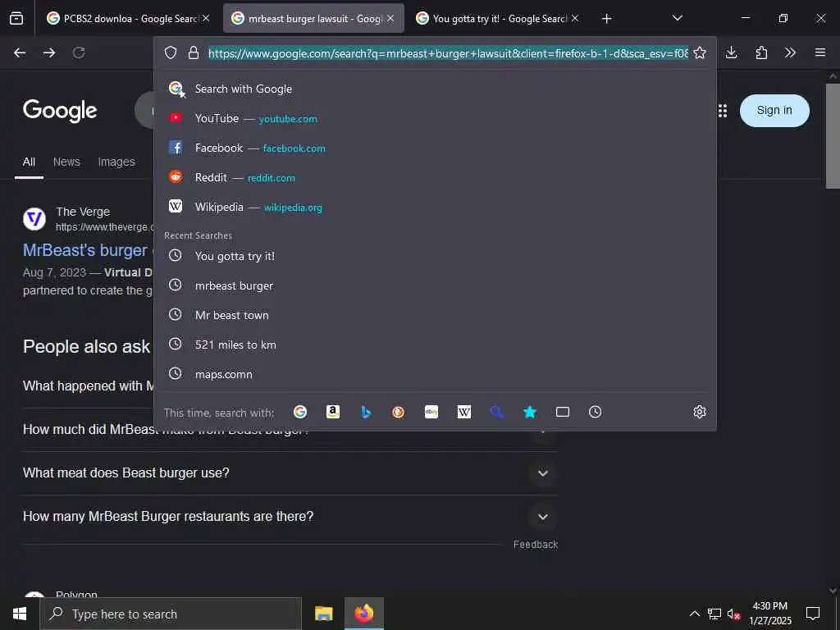Viewport: 840px width, 630px height.
Task: Click the Sign in button
Action: tap(774, 111)
